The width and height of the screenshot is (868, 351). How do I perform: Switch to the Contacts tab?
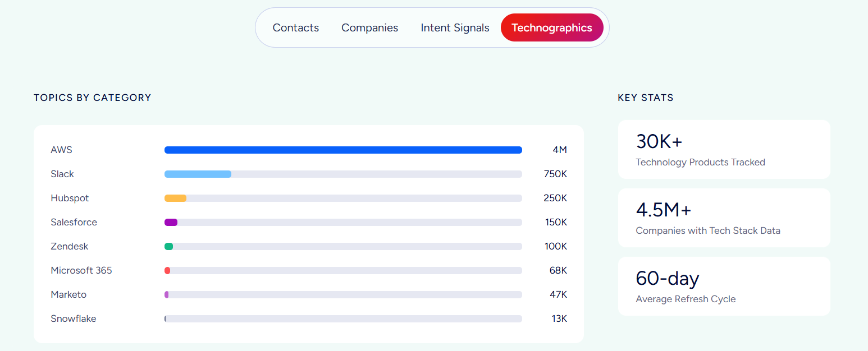point(295,27)
